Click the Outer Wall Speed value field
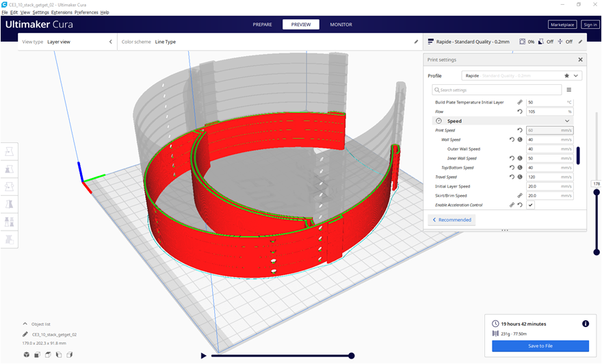Viewport: 602px width, 364px height. pos(550,149)
